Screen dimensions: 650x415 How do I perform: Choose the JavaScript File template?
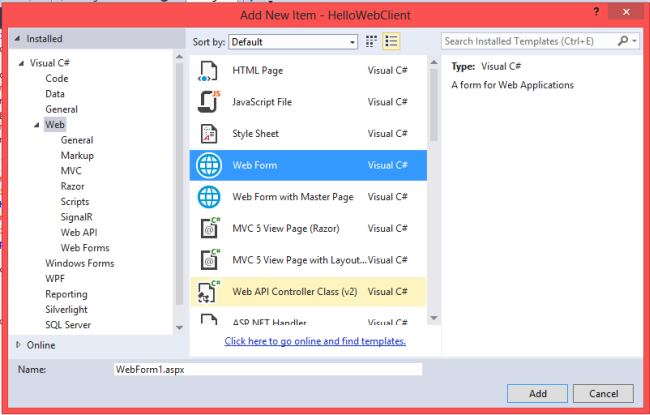pyautogui.click(x=262, y=102)
